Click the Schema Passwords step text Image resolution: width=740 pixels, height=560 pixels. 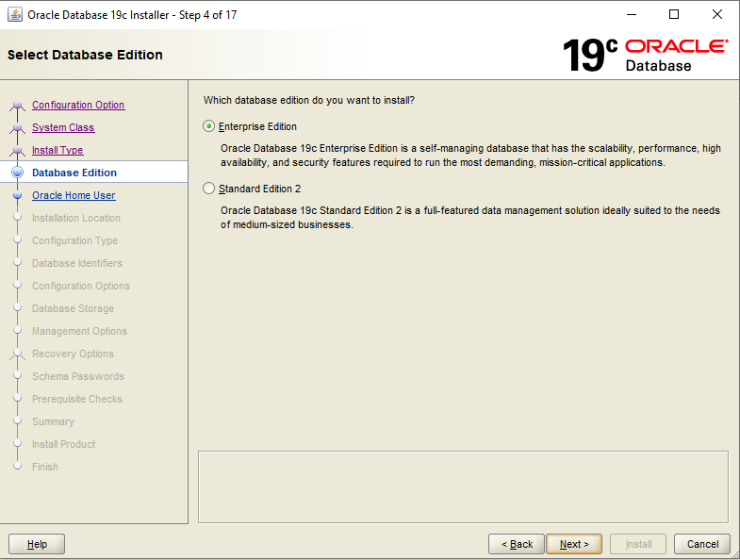tap(78, 376)
